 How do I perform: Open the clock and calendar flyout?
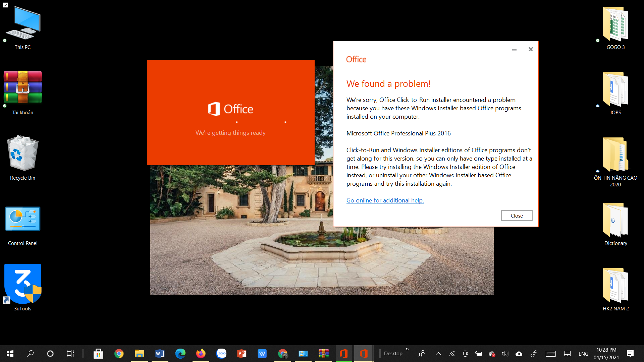pos(606,354)
